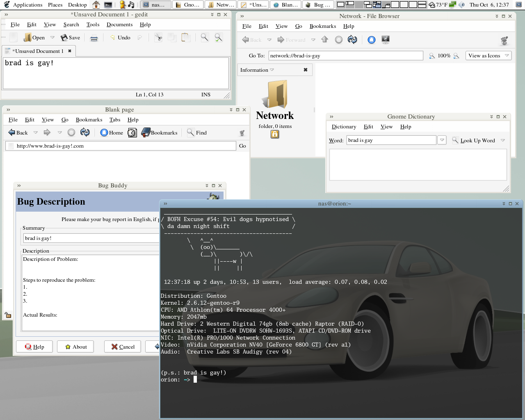Undo the last edit in gedit
Image resolution: width=525 pixels, height=420 pixels.
click(120, 37)
